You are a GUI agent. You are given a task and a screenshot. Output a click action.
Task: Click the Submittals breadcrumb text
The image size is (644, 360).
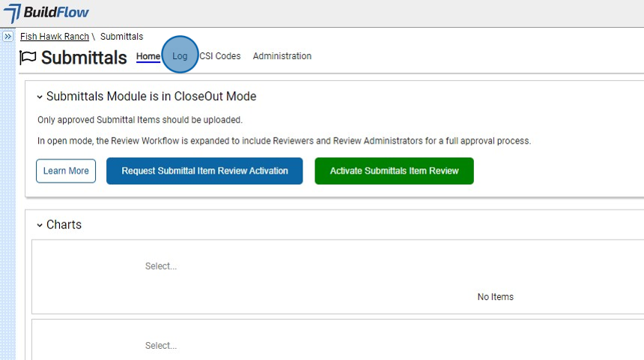click(x=121, y=37)
